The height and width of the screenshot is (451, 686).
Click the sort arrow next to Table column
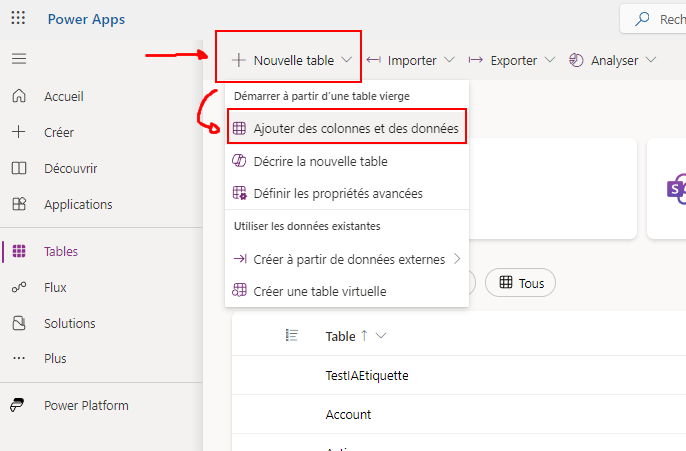tap(364, 336)
